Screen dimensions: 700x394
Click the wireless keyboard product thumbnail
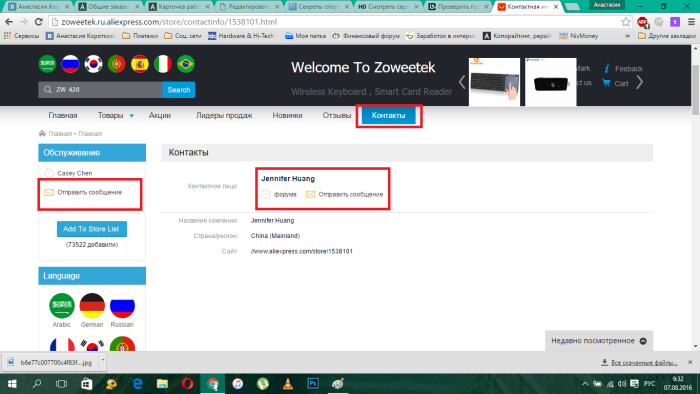click(494, 82)
